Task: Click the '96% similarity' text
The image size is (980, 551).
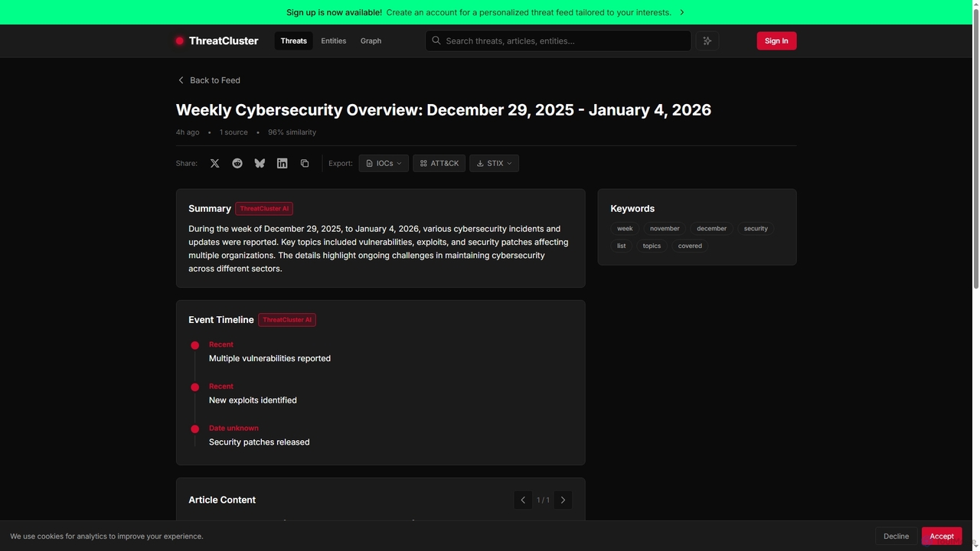Action: pos(292,132)
